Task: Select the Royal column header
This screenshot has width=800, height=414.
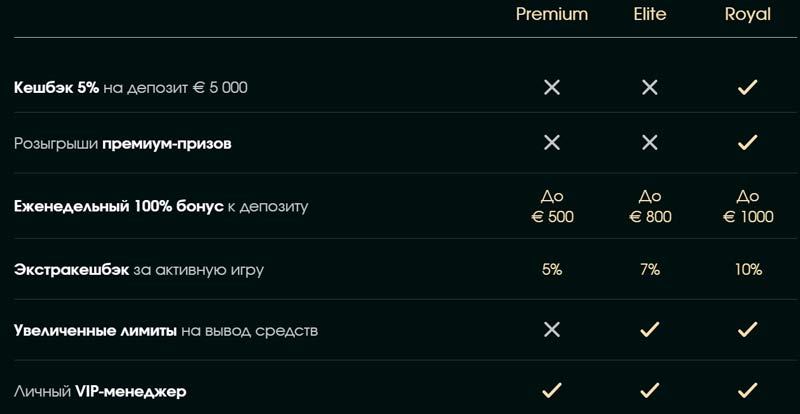Action: (x=747, y=14)
